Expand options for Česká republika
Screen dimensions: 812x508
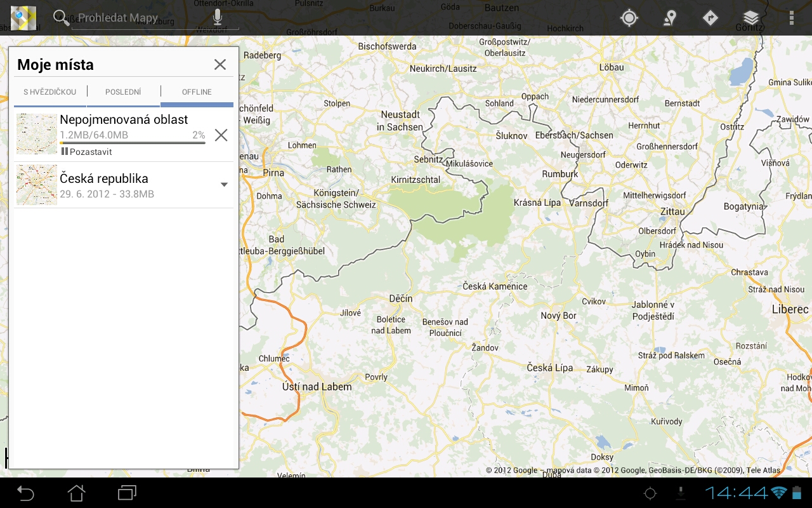pyautogui.click(x=224, y=185)
